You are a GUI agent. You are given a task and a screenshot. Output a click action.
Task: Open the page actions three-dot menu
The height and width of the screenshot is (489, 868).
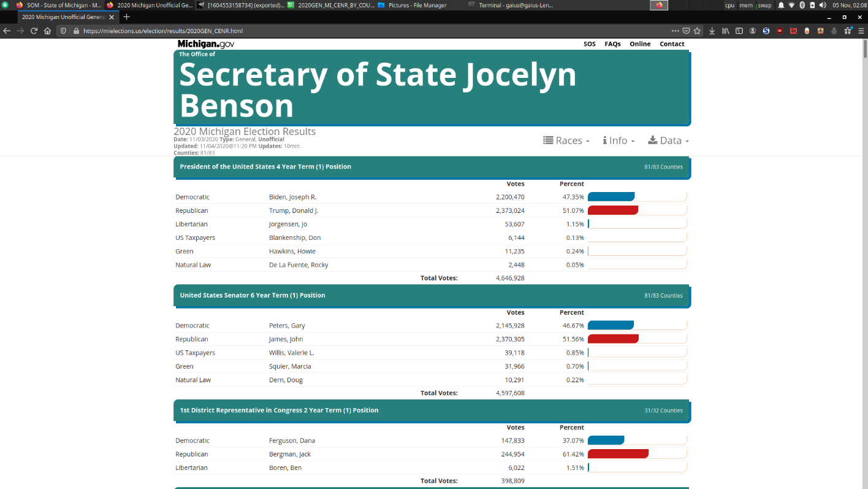pyautogui.click(x=675, y=31)
